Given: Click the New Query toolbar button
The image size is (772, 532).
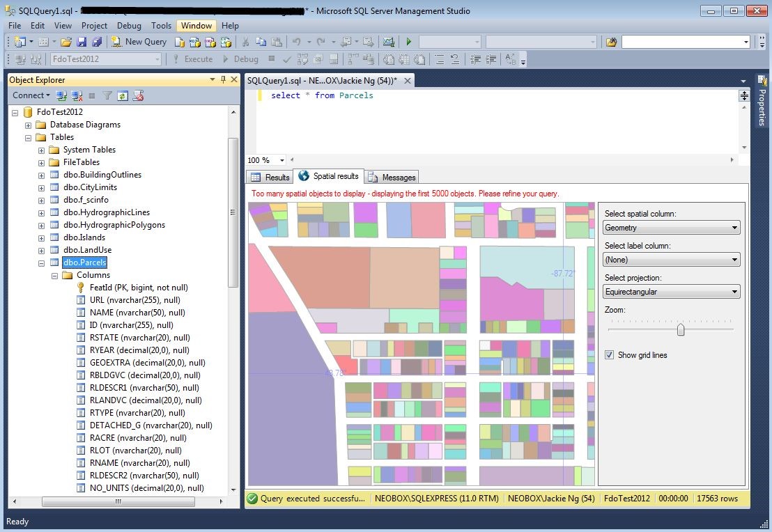Looking at the screenshot, I should pyautogui.click(x=139, y=42).
